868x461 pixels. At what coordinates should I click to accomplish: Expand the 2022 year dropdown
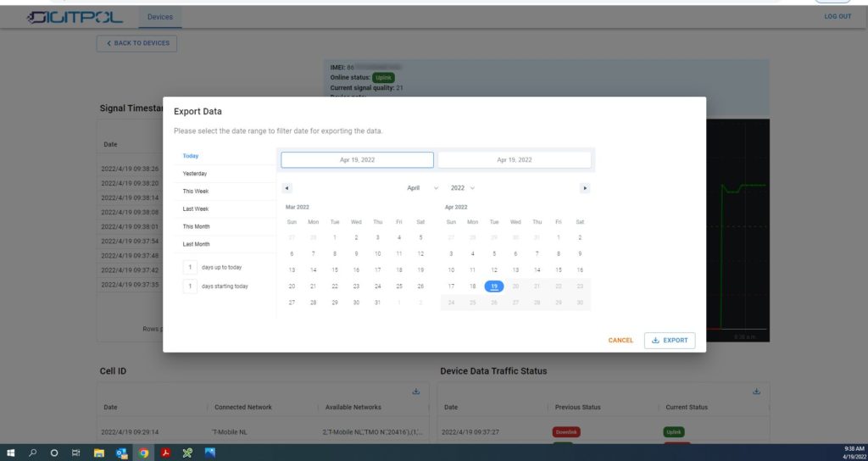463,188
